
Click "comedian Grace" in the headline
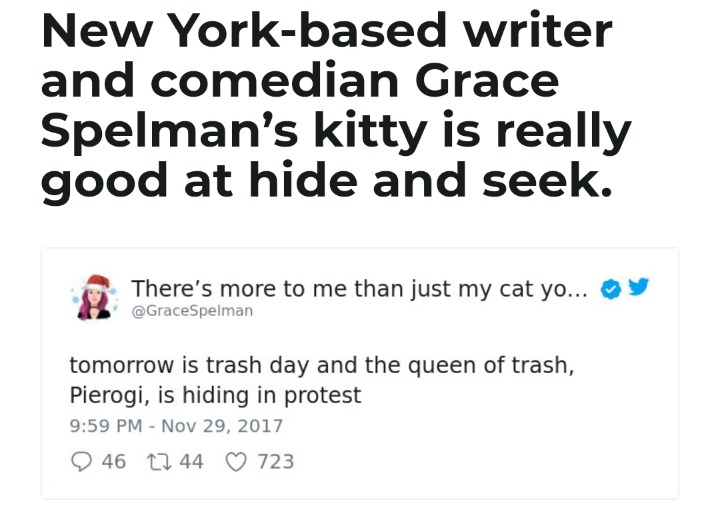pos(354,81)
